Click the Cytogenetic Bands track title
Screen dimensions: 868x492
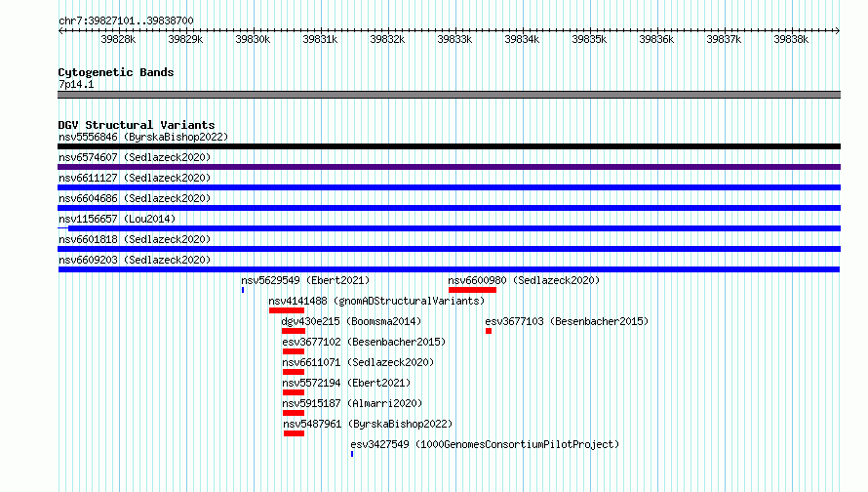pyautogui.click(x=116, y=72)
